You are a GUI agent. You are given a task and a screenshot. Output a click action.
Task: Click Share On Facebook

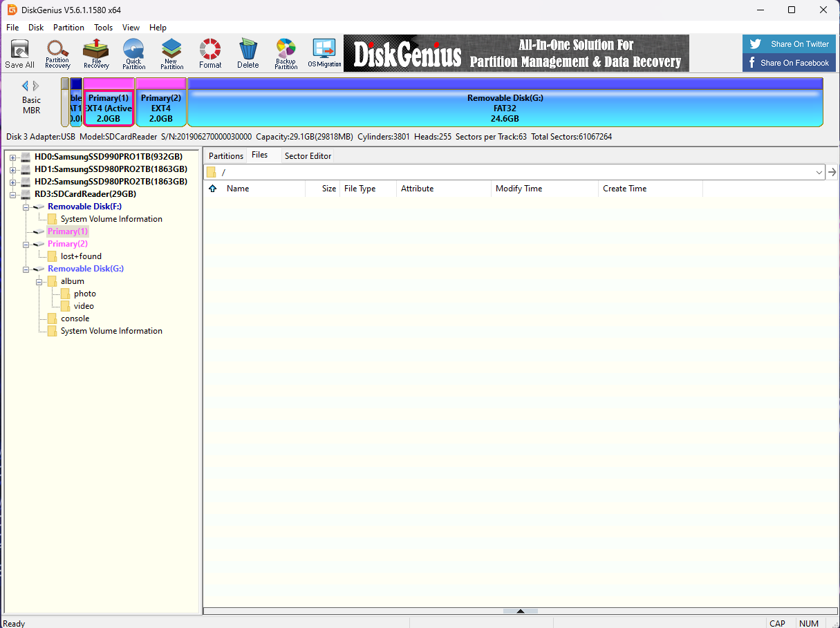coord(789,62)
